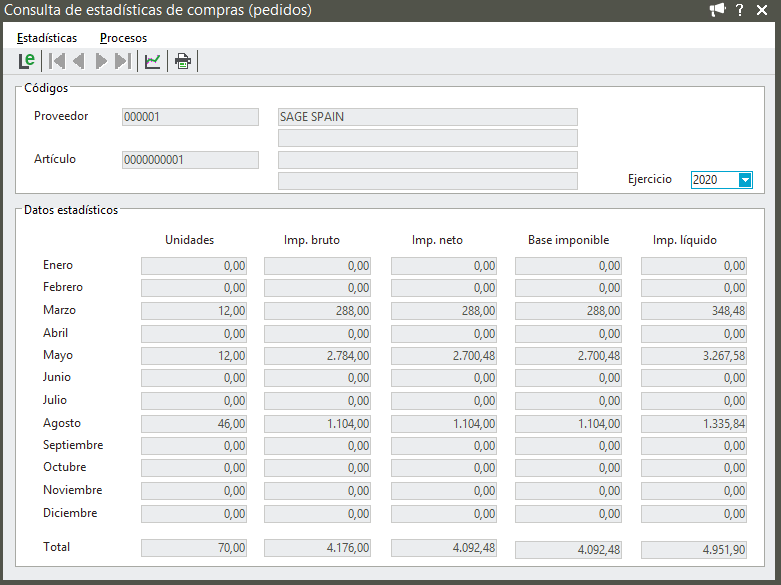Click the Septiembre row label
The height and width of the screenshot is (585, 781).
[x=73, y=445]
